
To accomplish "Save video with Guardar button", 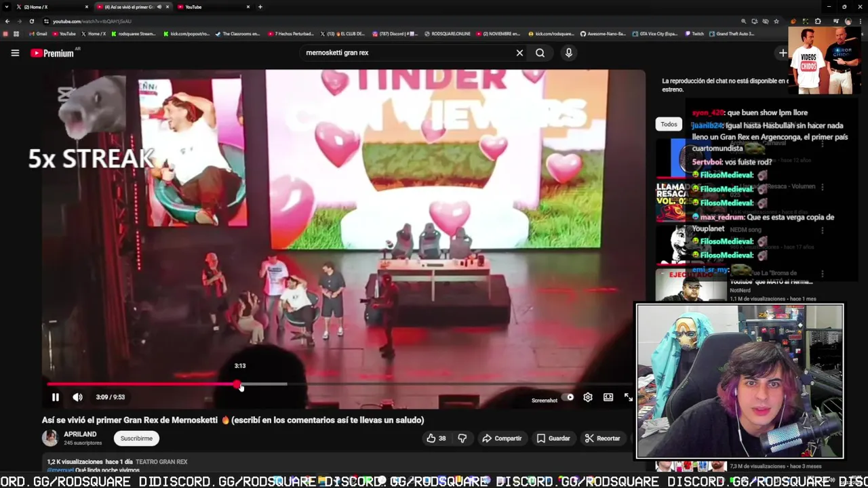I will [553, 439].
